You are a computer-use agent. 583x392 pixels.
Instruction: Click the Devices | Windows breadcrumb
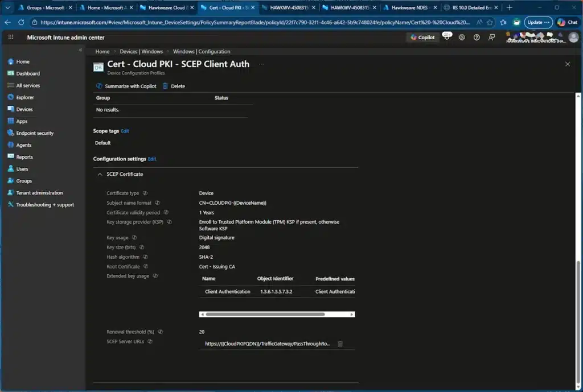tap(141, 51)
